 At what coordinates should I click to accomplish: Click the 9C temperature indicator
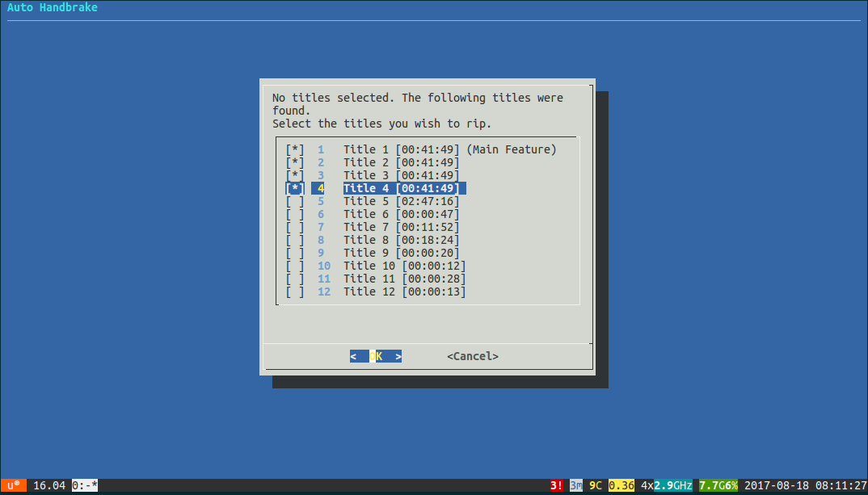(595, 485)
